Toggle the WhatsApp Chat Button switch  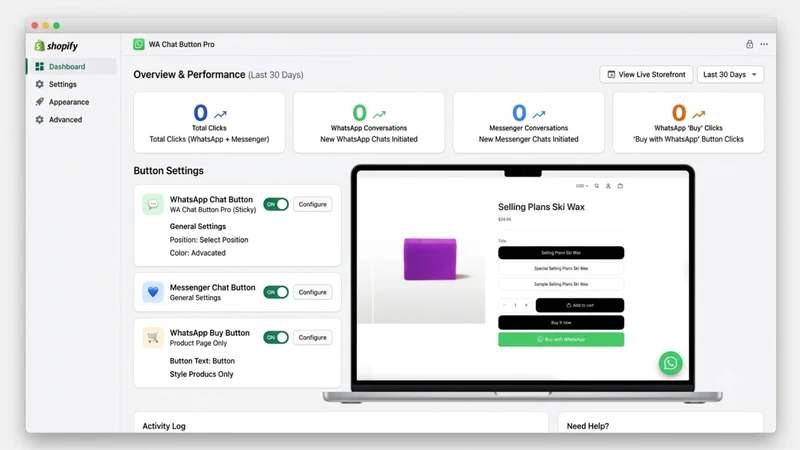click(x=276, y=204)
